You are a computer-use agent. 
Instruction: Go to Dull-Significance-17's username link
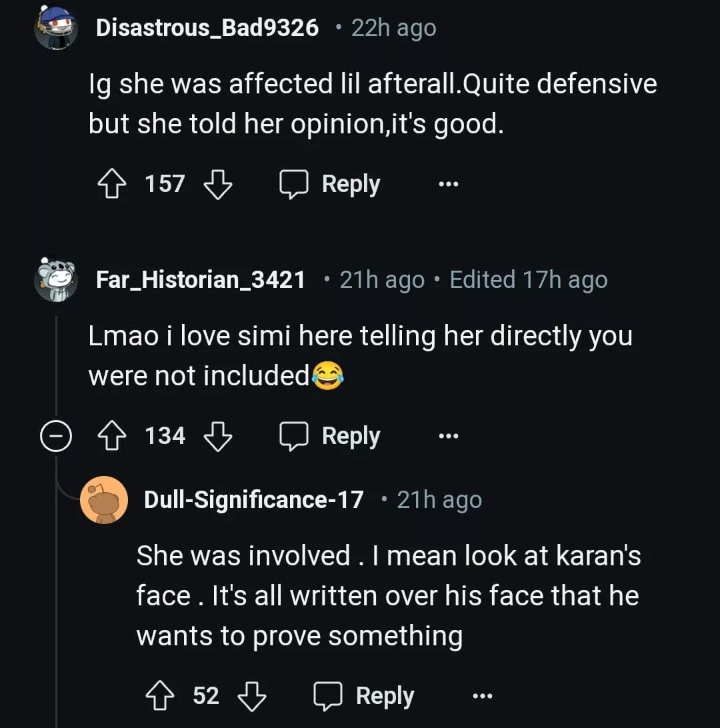(254, 500)
